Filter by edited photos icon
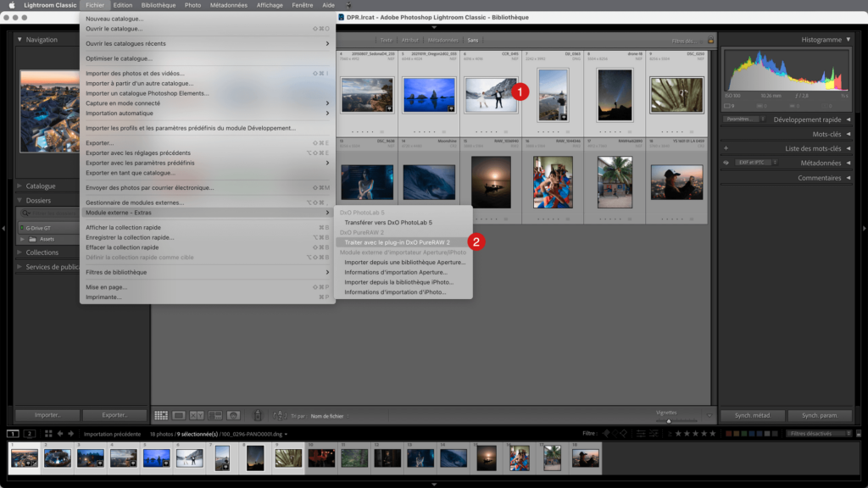Image resolution: width=868 pixels, height=488 pixels. [641, 433]
